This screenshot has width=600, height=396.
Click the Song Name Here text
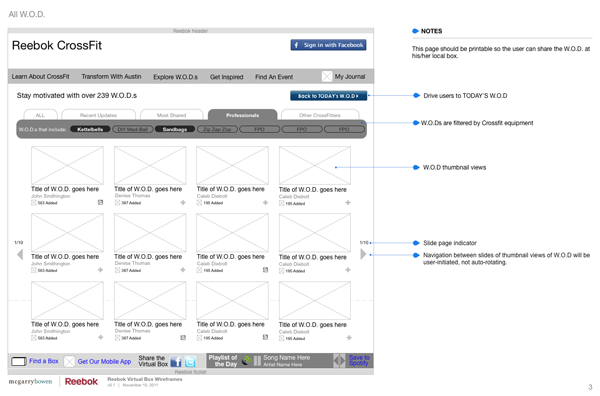click(287, 357)
